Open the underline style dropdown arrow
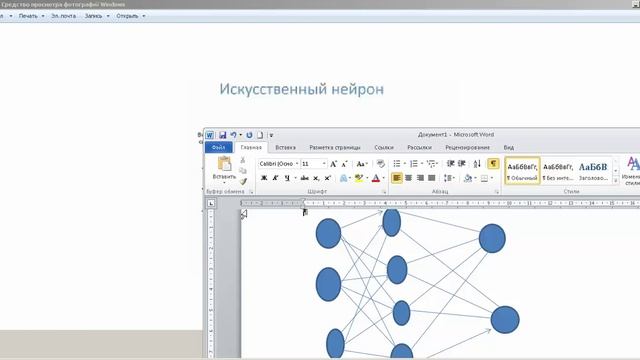The image size is (640, 360). [x=295, y=178]
